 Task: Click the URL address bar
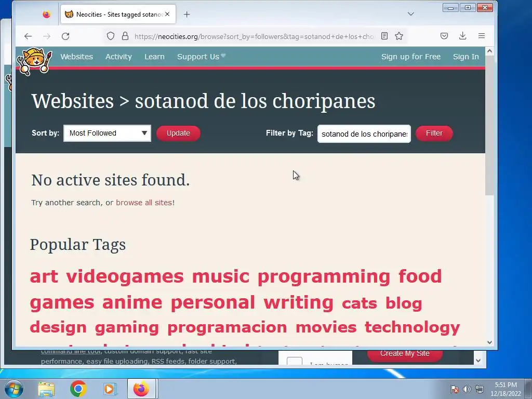254,36
